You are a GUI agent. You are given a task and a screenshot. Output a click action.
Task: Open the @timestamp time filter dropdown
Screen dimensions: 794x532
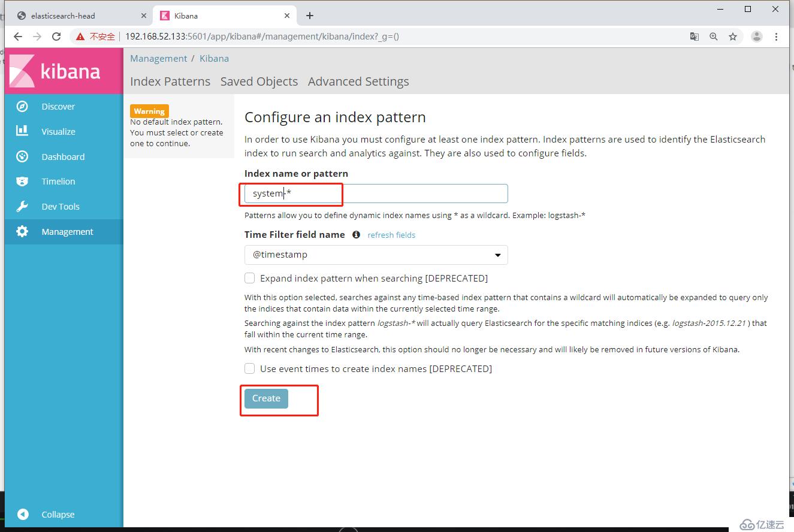coord(376,255)
